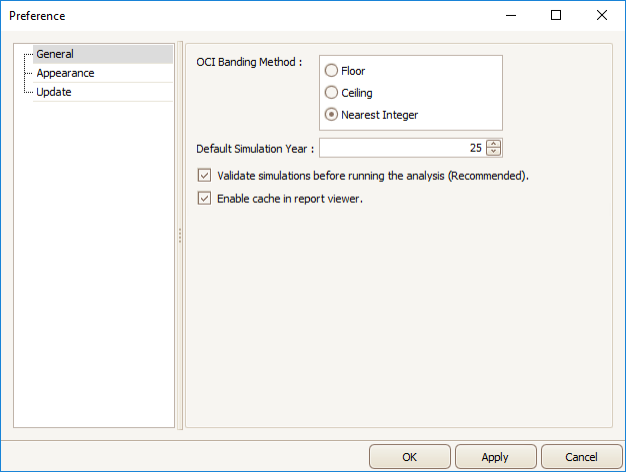
Task: Apply the preference changes
Action: tap(495, 456)
